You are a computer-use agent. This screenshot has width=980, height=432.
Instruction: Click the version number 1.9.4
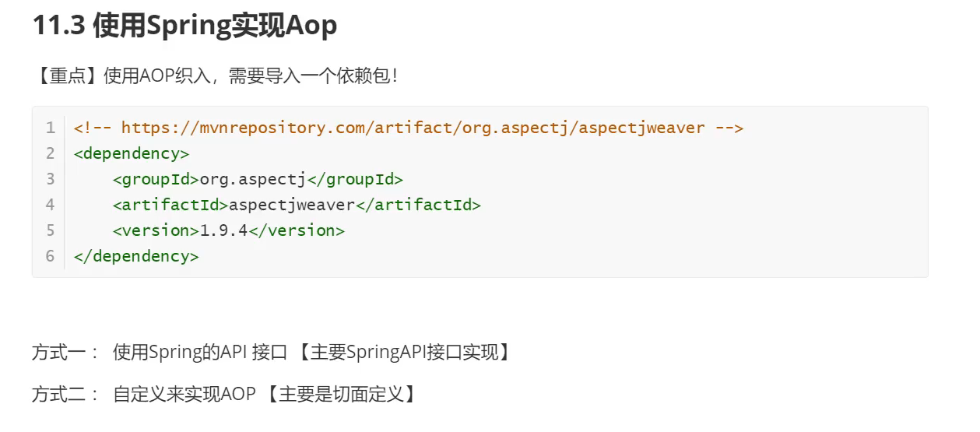224,230
